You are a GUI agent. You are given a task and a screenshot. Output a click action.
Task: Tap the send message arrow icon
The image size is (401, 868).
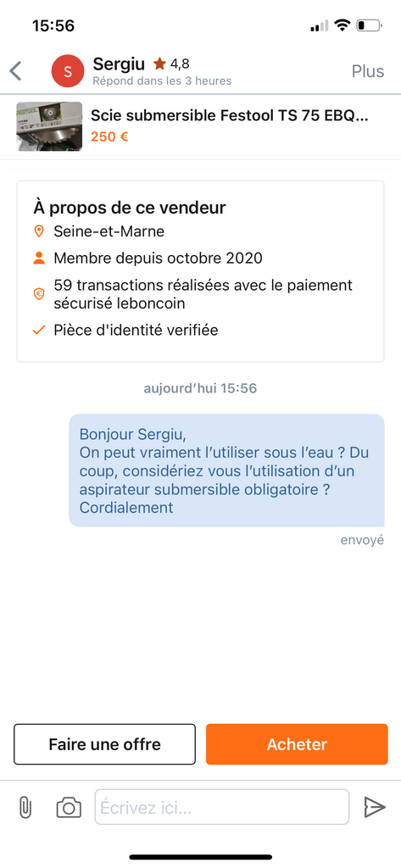[375, 807]
